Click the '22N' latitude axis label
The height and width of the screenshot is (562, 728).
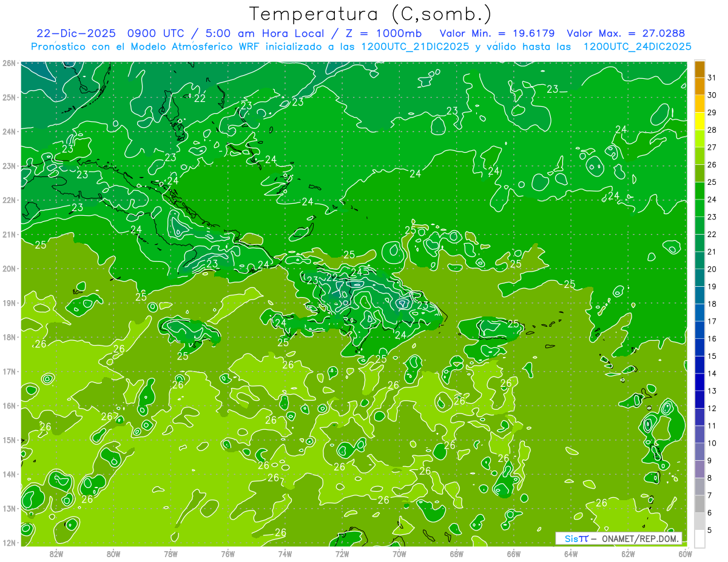pos(8,200)
